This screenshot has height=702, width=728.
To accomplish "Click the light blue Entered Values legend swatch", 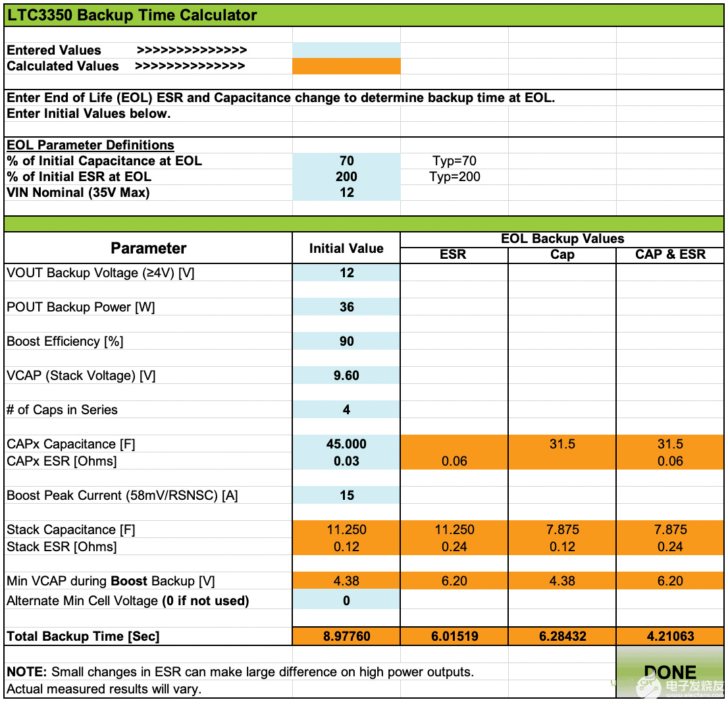I will point(346,50).
